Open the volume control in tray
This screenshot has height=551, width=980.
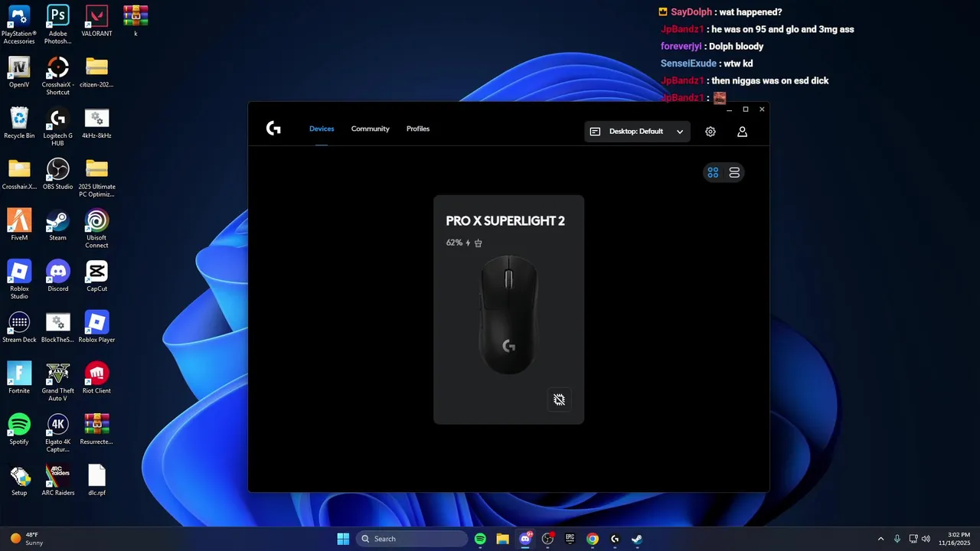[x=926, y=539]
